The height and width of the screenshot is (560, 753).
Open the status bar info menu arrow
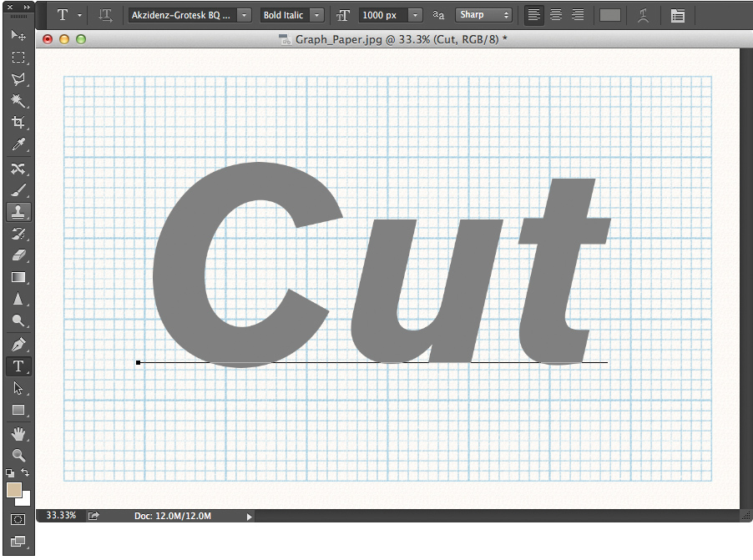(x=249, y=516)
